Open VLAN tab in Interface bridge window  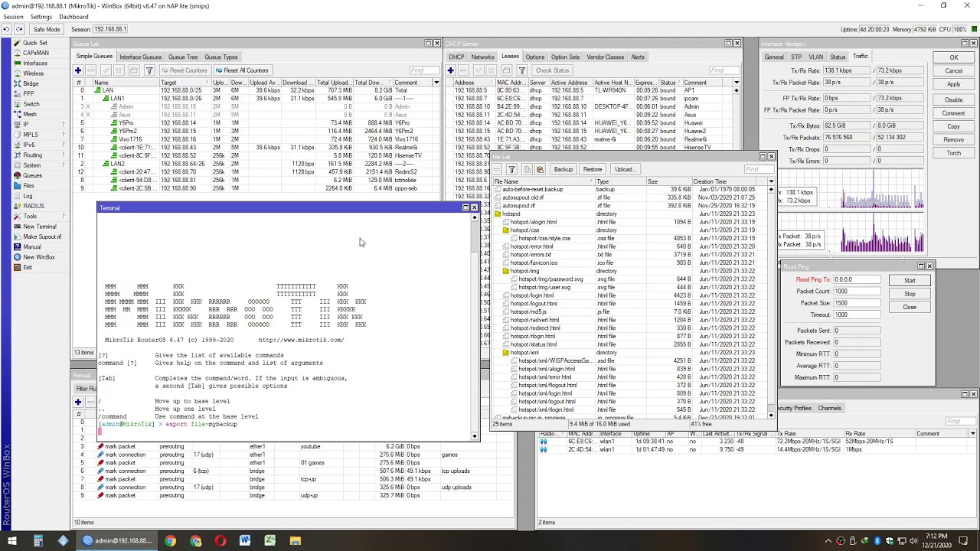816,57
